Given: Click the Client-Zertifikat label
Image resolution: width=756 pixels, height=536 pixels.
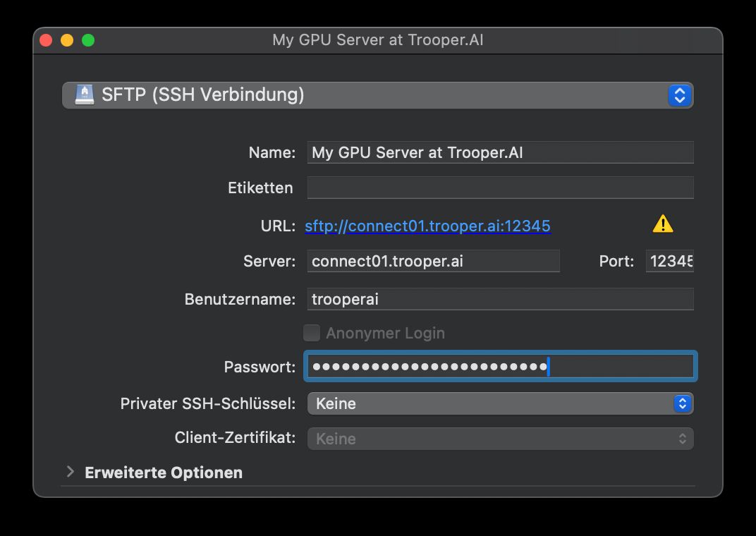Looking at the screenshot, I should click(x=236, y=438).
